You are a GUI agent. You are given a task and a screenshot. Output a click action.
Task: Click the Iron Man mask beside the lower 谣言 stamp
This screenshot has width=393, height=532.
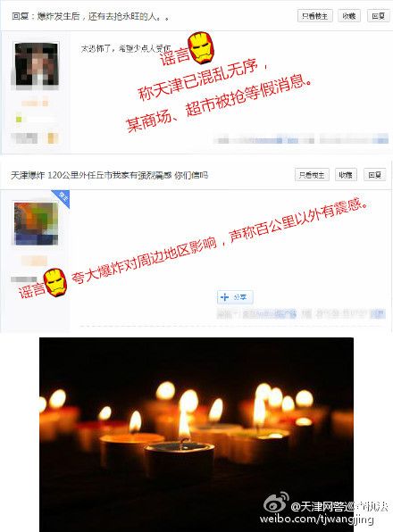(55, 283)
